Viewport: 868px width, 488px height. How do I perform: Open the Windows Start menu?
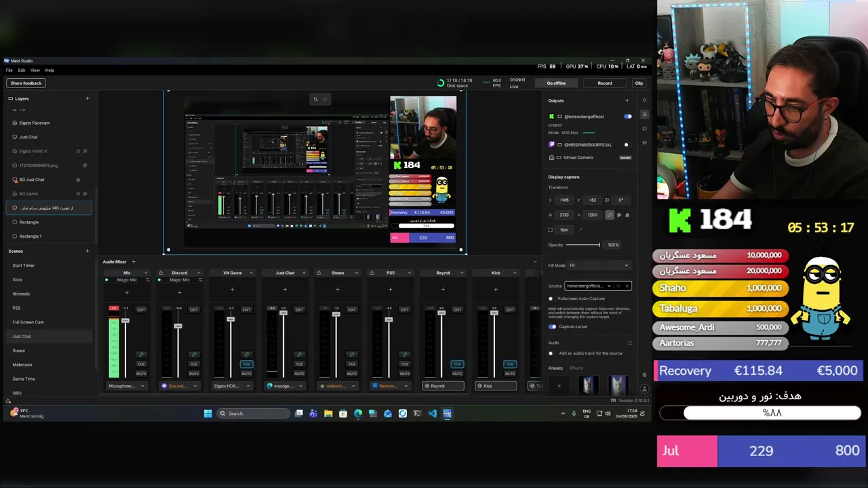pos(208,413)
